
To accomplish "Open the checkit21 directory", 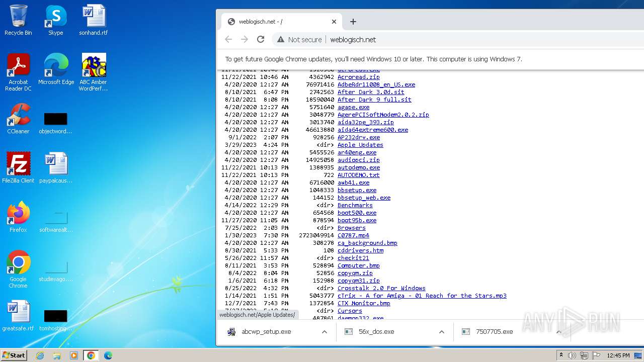I will (353, 258).
